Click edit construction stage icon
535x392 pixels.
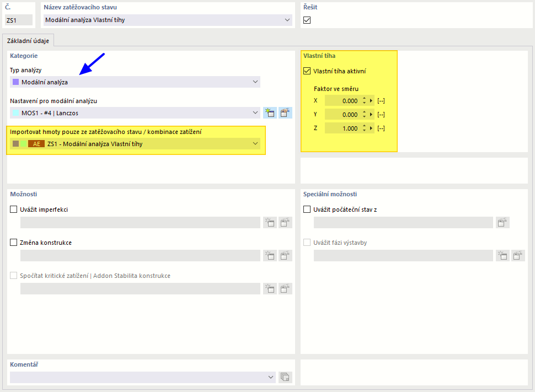coord(517,255)
